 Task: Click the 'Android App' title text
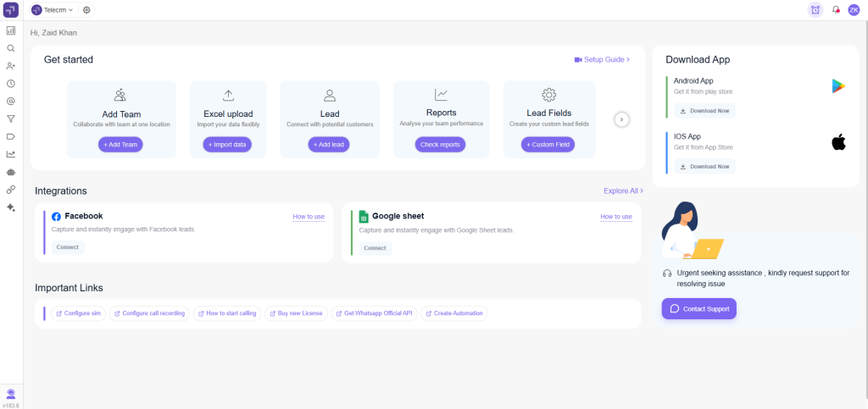[x=693, y=80]
